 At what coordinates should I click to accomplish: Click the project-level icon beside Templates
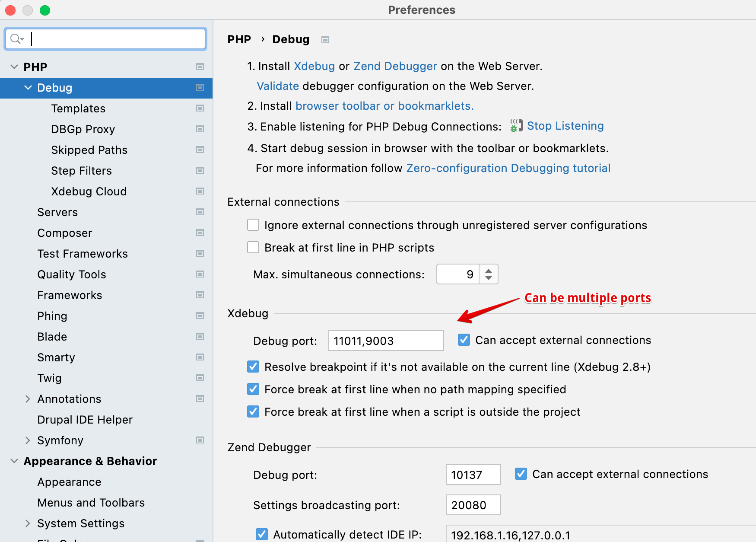coord(200,108)
